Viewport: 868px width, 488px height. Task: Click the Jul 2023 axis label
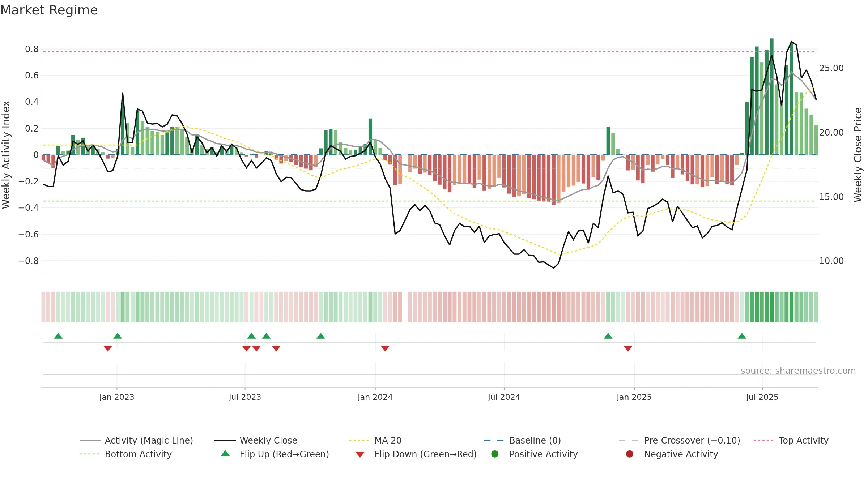245,397
